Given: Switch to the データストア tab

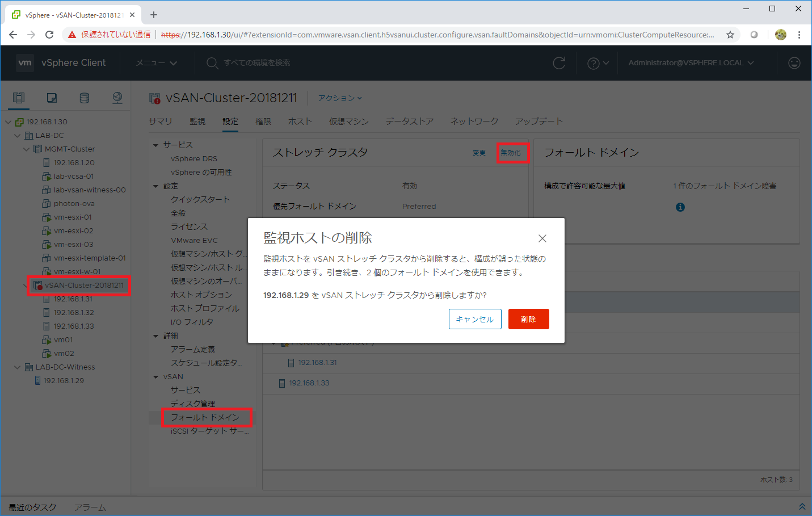Looking at the screenshot, I should [410, 121].
